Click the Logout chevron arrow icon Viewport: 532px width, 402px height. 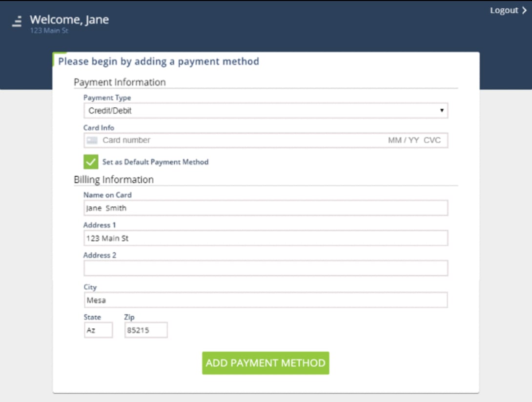pyautogui.click(x=524, y=11)
